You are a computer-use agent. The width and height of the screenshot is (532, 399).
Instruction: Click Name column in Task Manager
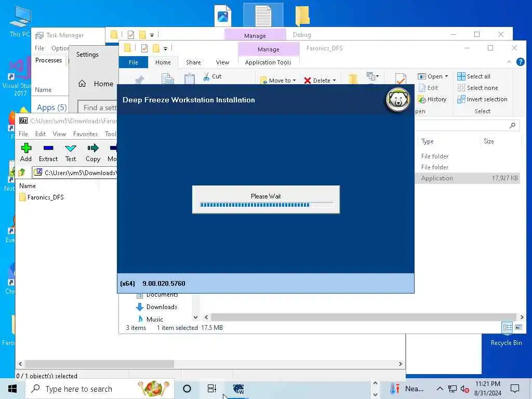coord(43,90)
